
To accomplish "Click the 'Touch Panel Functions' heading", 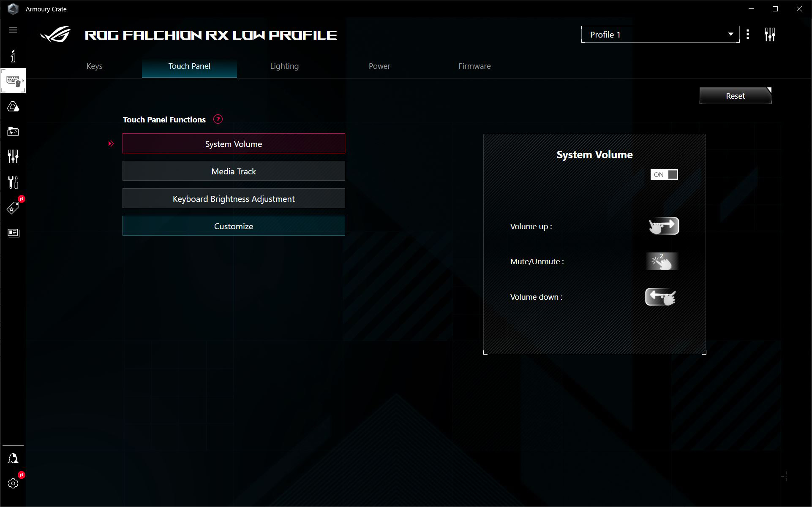I will click(164, 120).
